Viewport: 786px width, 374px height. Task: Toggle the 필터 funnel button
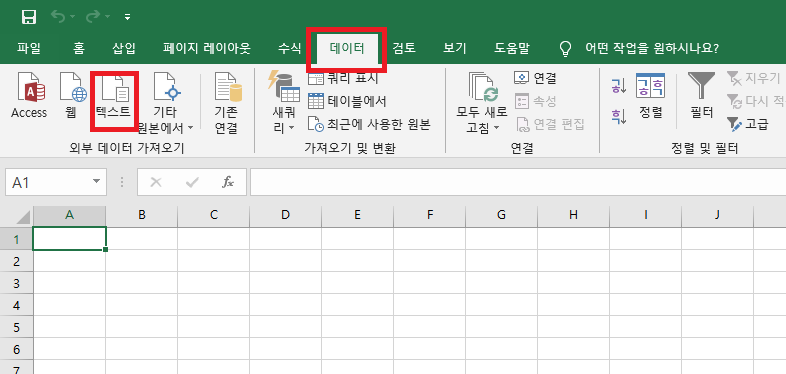click(701, 95)
